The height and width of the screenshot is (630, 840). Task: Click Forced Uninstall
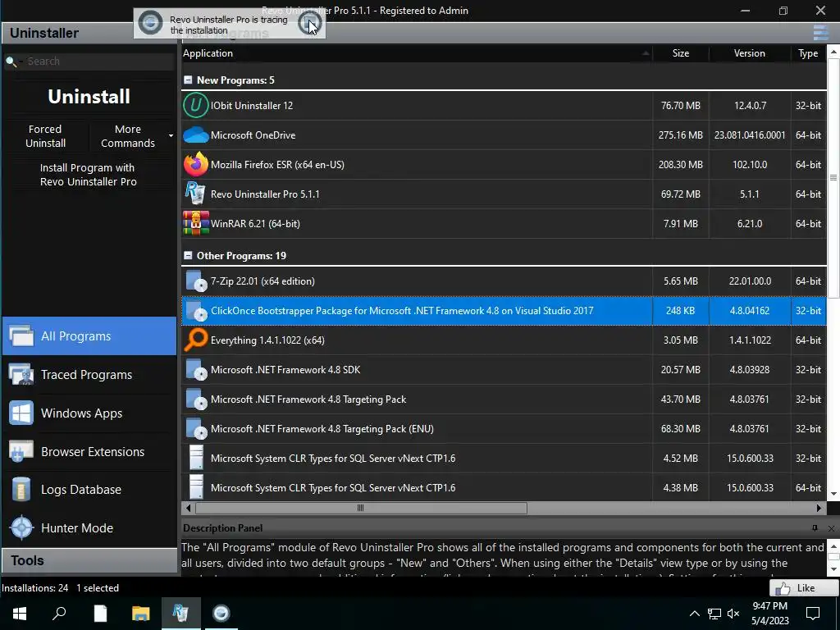pos(46,136)
